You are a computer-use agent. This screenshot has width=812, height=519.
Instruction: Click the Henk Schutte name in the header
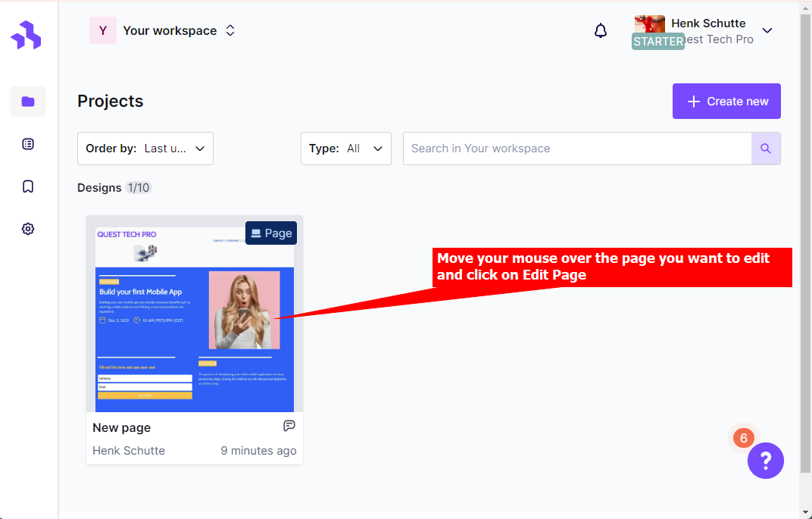[708, 23]
